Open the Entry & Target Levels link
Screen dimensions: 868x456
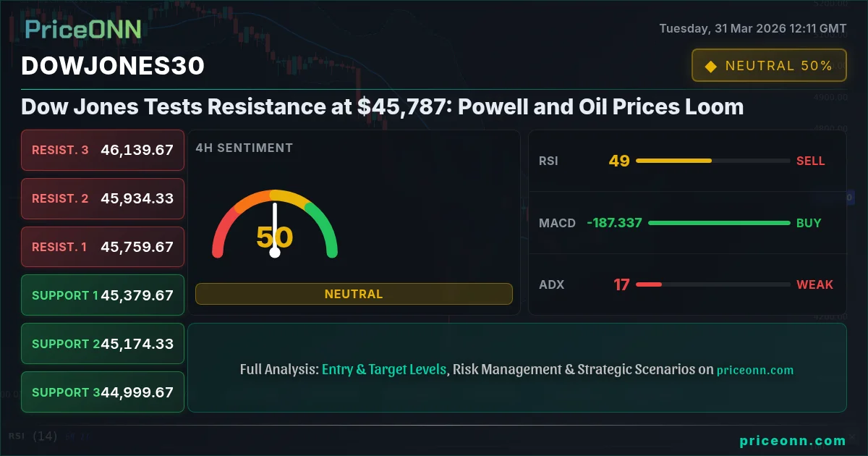coord(383,369)
